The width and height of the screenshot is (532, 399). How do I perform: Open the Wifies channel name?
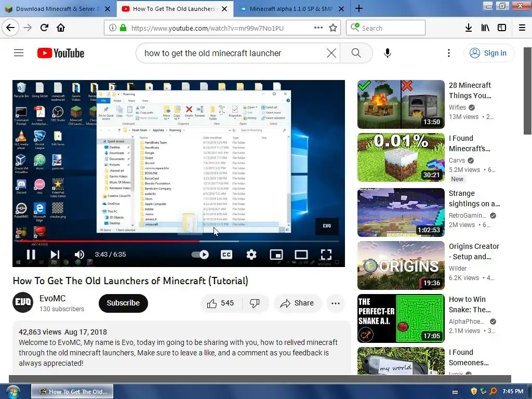tap(457, 107)
